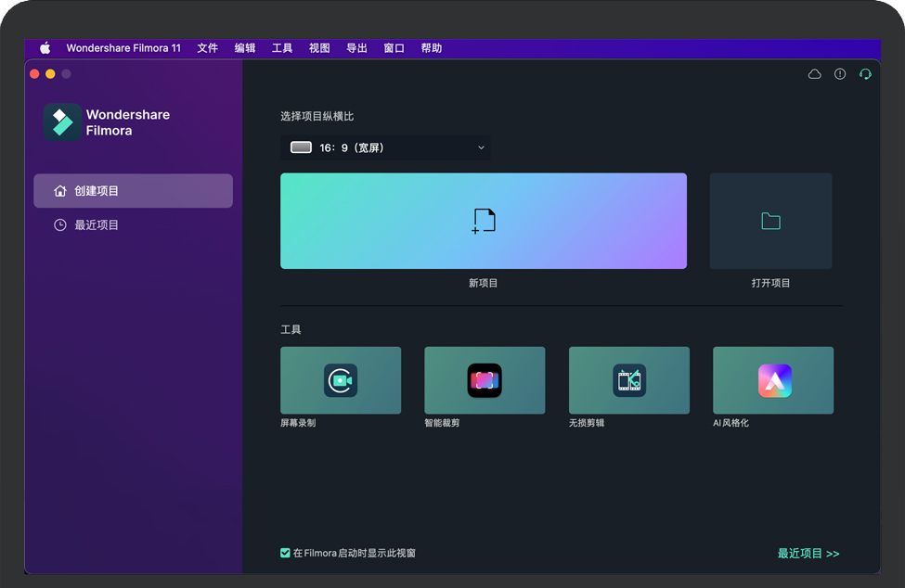Open the Wondershare Filmora 11 app menu

click(x=123, y=48)
